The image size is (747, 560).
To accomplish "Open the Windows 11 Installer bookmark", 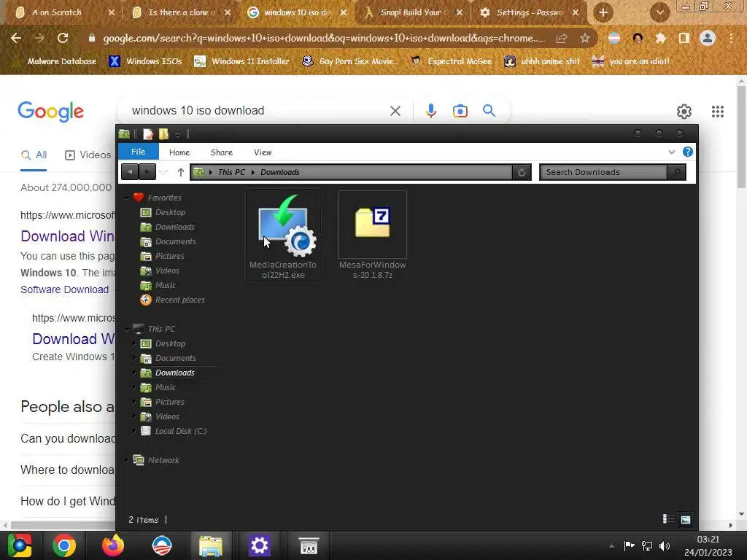I will tap(242, 61).
